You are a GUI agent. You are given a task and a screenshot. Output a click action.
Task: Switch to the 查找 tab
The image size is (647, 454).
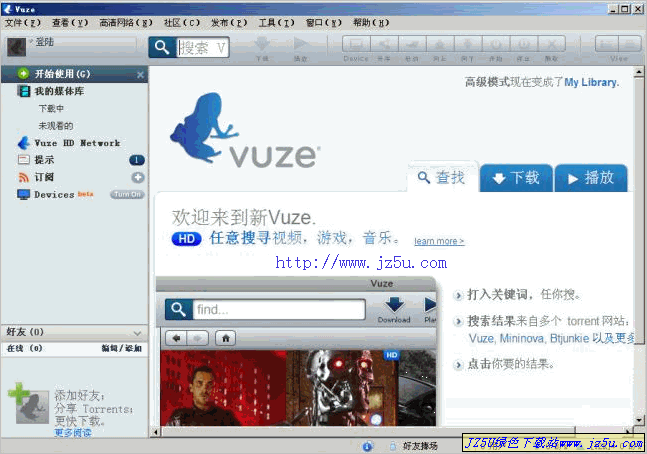tap(442, 177)
